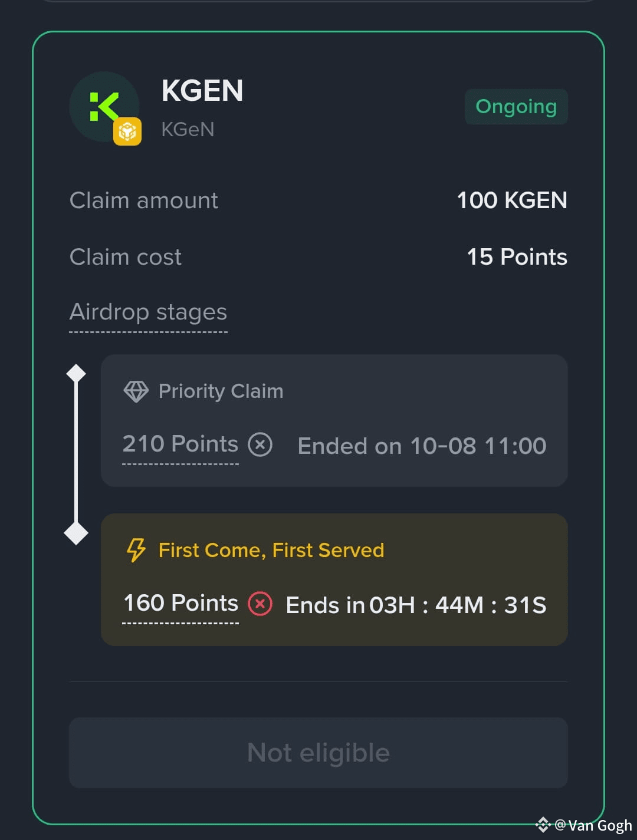Screen dimensions: 637x840
Task: Tap the 15 Points claim cost
Action: (517, 257)
